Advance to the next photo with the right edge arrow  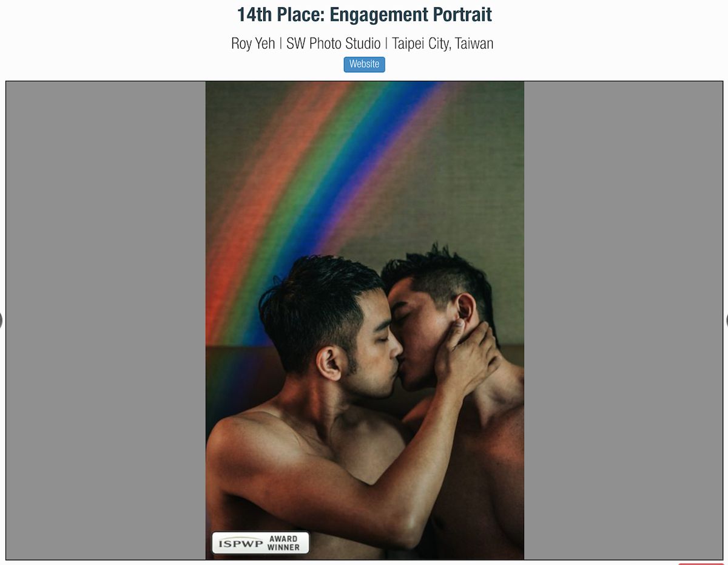point(726,320)
